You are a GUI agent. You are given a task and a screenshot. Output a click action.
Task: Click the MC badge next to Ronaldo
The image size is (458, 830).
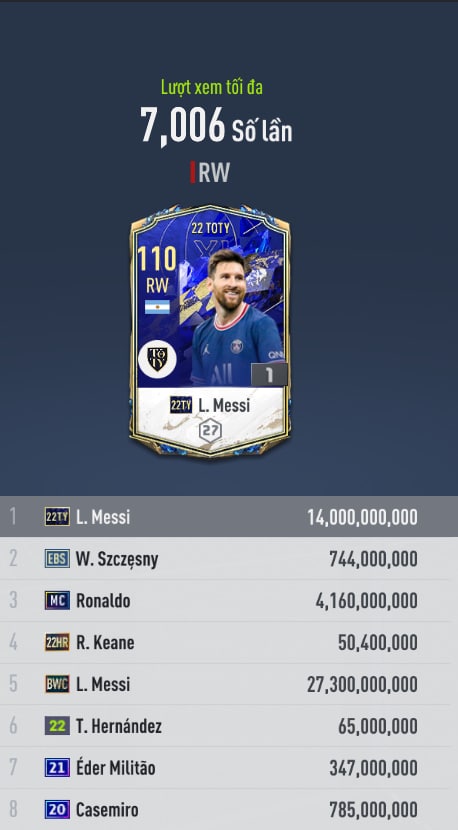[x=57, y=600]
